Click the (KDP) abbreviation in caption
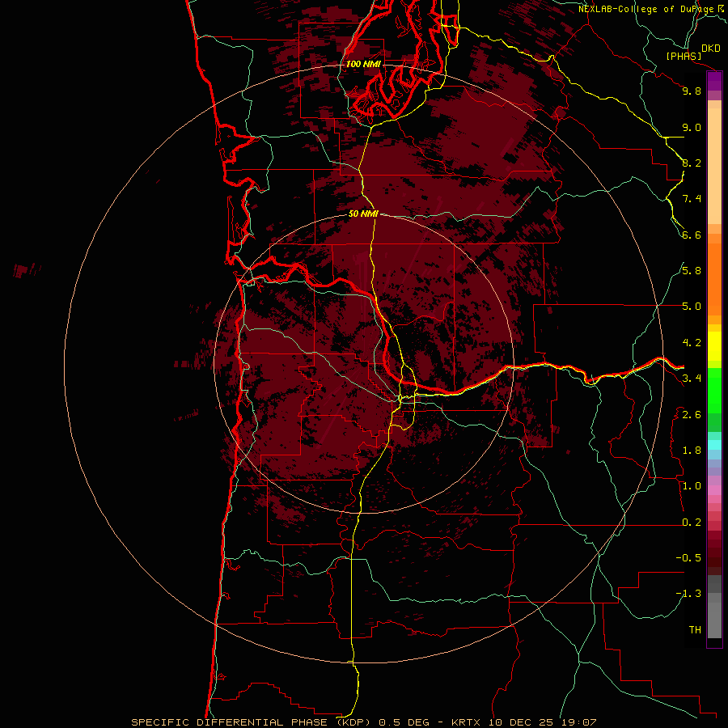This screenshot has height=728, width=728. pyautogui.click(x=353, y=722)
